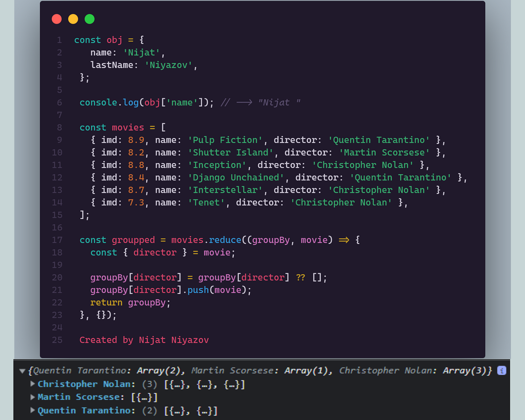This screenshot has width=525, height=420.
Task: Expand the Christopher Nolan array entry
Action: (x=32, y=384)
